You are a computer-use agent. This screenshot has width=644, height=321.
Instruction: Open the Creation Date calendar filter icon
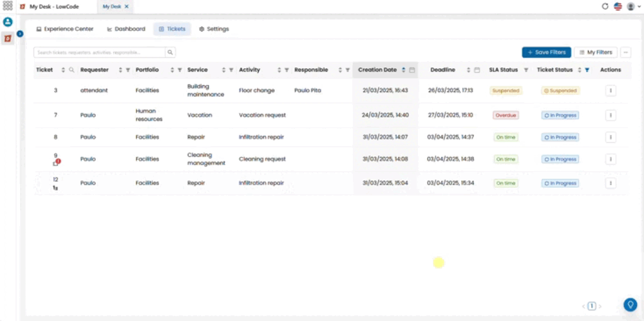click(412, 70)
